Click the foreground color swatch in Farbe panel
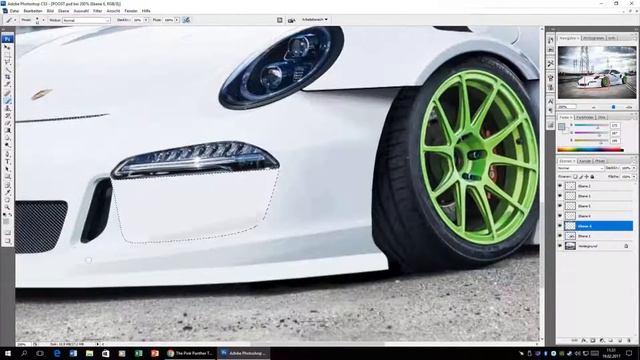The height and width of the screenshot is (360, 640). point(562,127)
